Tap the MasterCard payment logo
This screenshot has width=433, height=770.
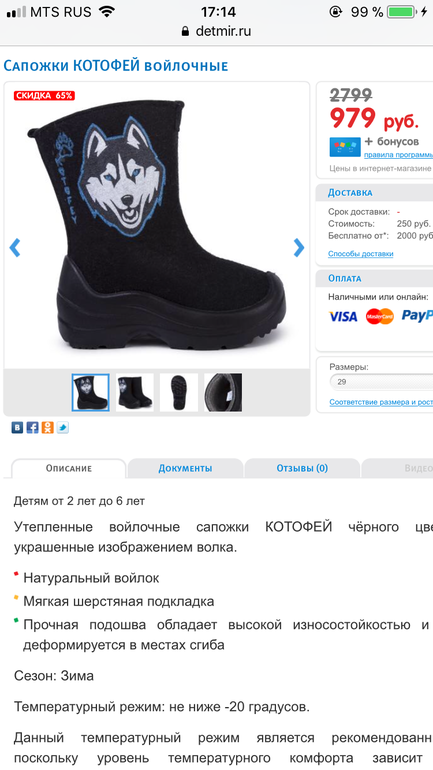(x=379, y=316)
